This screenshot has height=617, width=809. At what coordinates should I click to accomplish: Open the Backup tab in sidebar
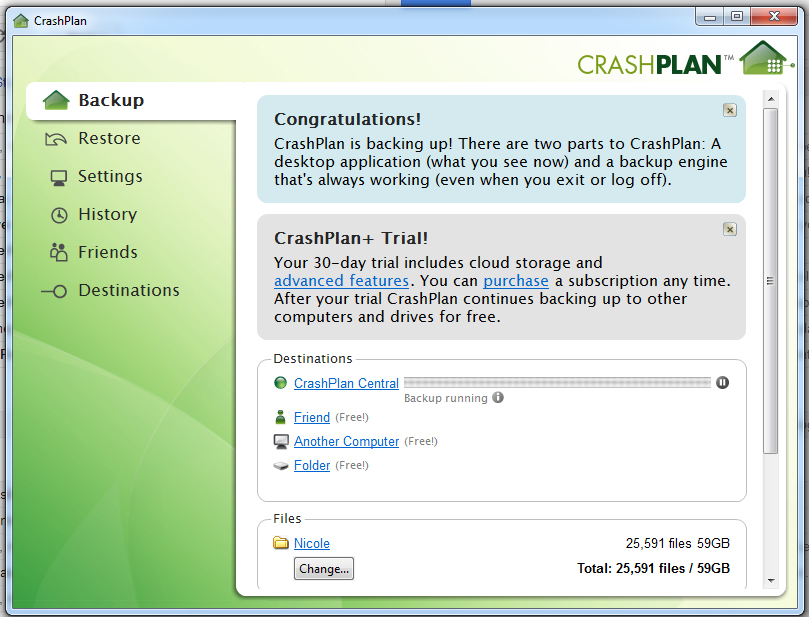132,101
